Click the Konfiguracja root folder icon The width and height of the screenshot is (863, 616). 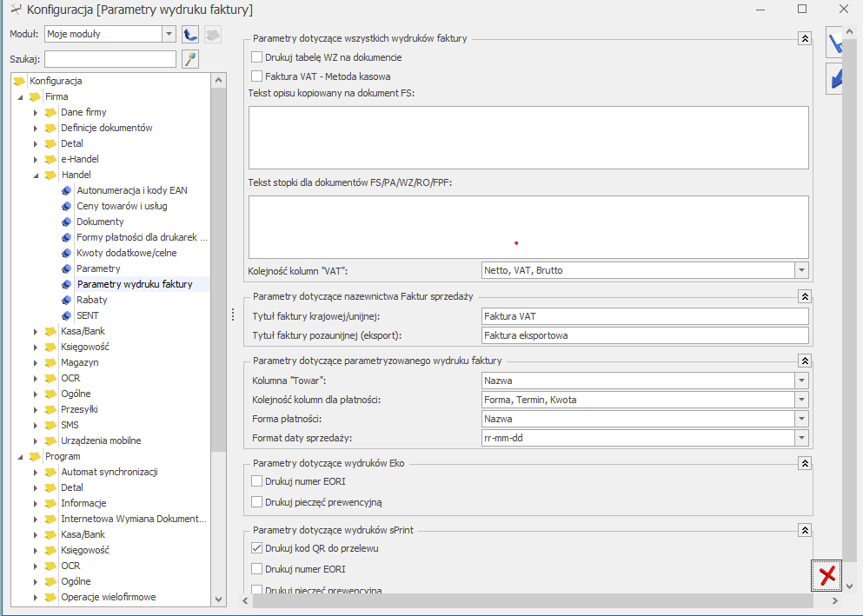[x=20, y=81]
